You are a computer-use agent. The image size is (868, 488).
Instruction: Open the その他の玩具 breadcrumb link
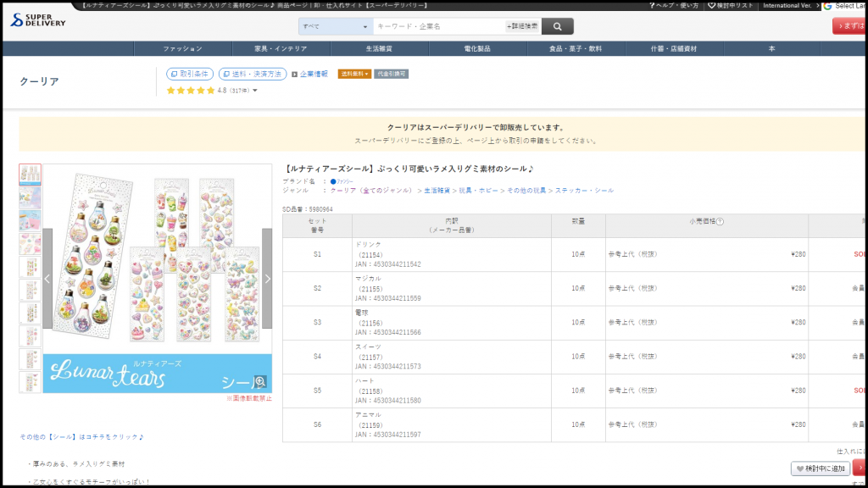pos(526,191)
